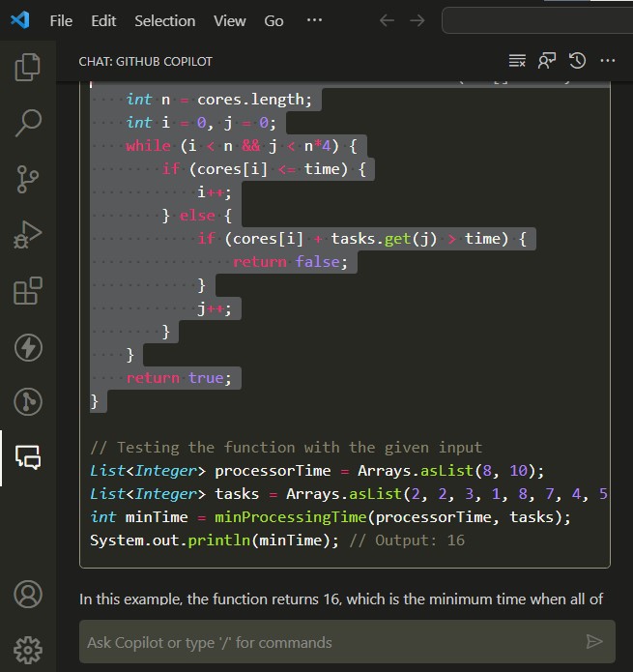Image resolution: width=633 pixels, height=672 pixels.
Task: Click the 'return true;' line
Action: [179, 378]
